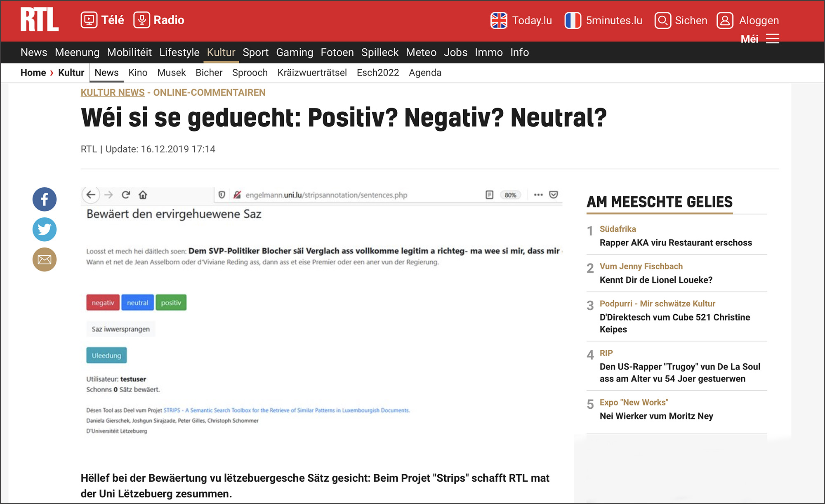Click the STRIPS project link
This screenshot has width=825, height=504.
[x=286, y=410]
